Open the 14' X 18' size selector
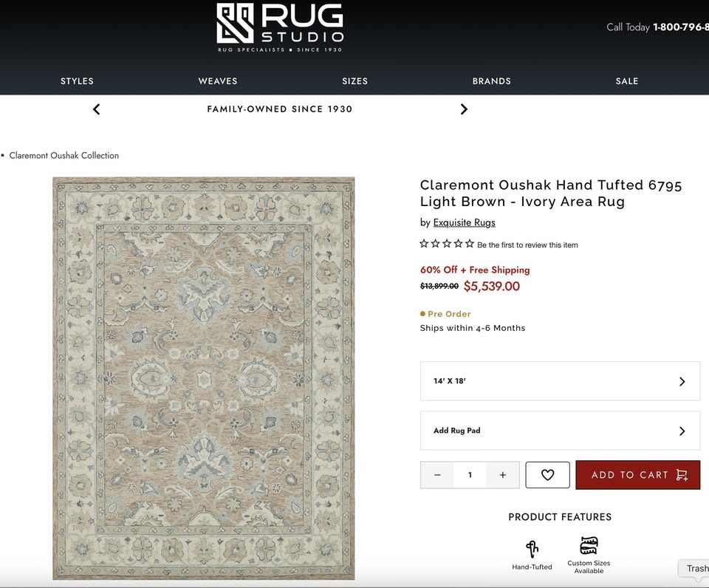This screenshot has height=588, width=709. 560,381
